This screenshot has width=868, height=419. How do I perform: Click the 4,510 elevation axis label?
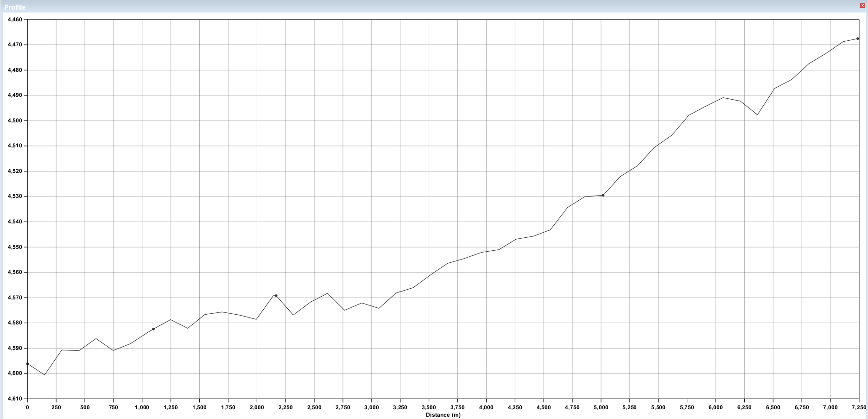point(15,146)
